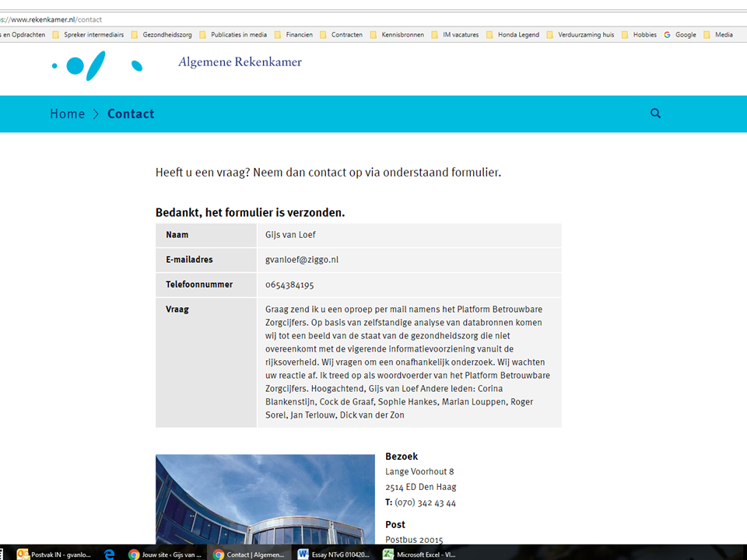Click the search magnifier icon
This screenshot has height=560, width=747.
pos(655,114)
